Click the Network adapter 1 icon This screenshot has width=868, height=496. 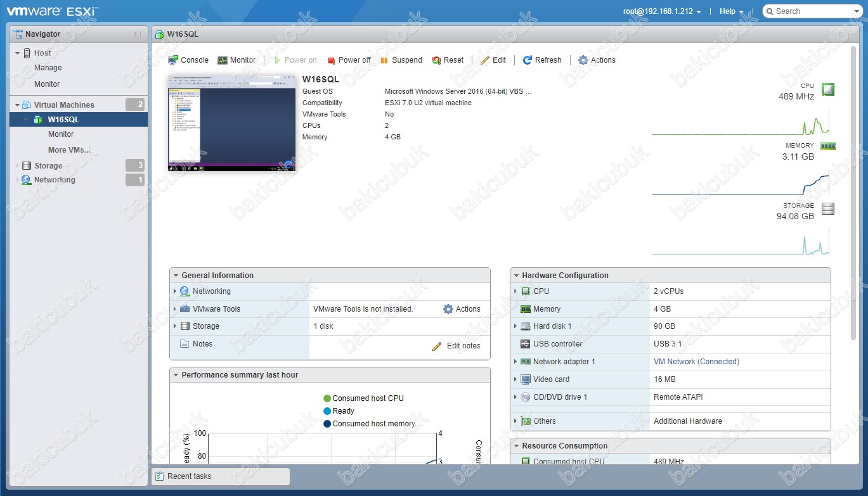tap(526, 362)
